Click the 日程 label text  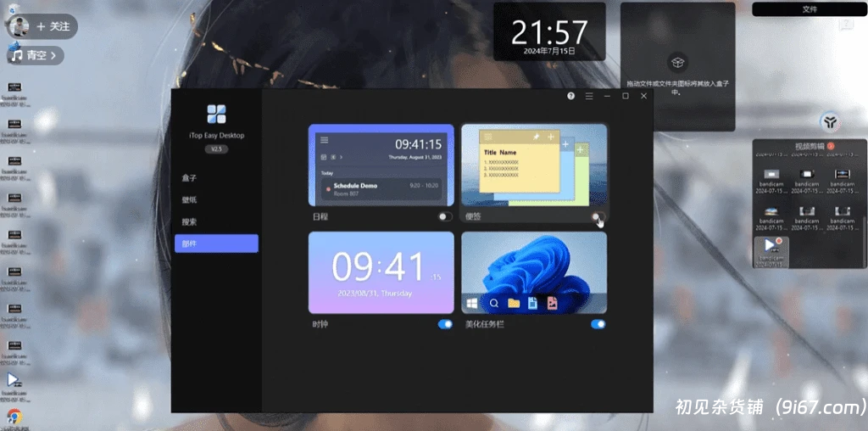(x=320, y=216)
